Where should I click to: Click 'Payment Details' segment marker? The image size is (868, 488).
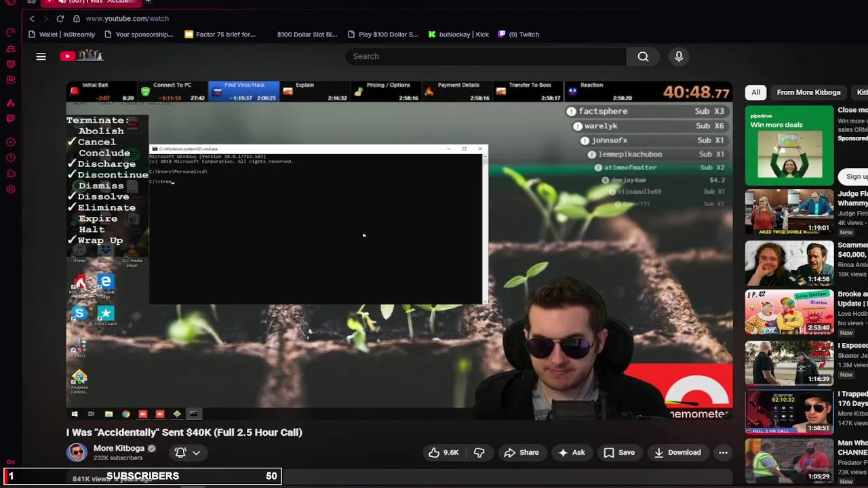pos(457,91)
